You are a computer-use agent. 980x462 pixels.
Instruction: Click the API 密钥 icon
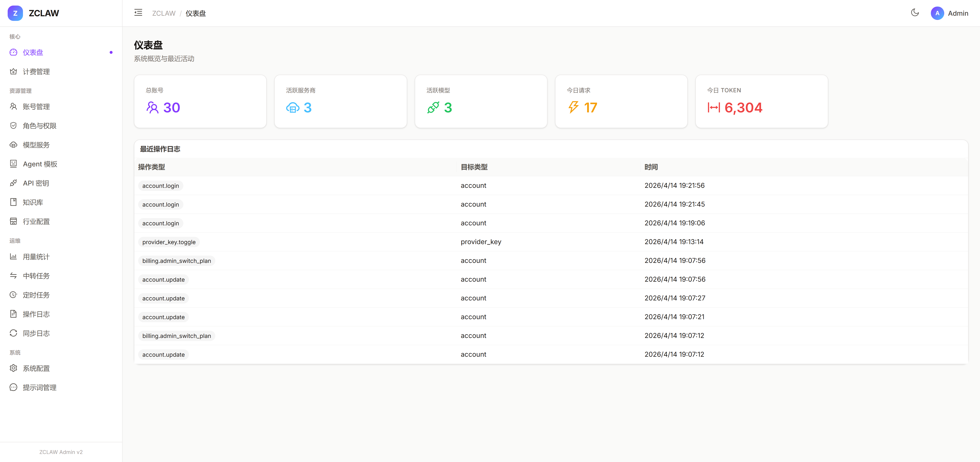13,183
